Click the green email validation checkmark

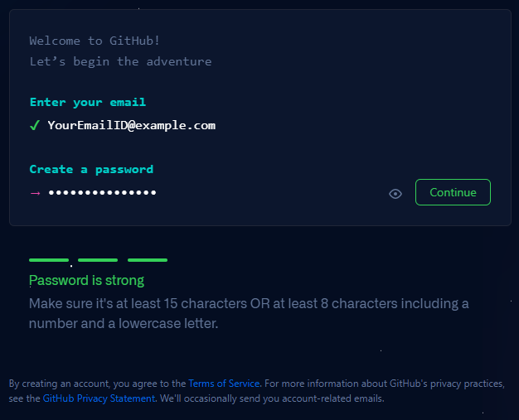[x=35, y=125]
